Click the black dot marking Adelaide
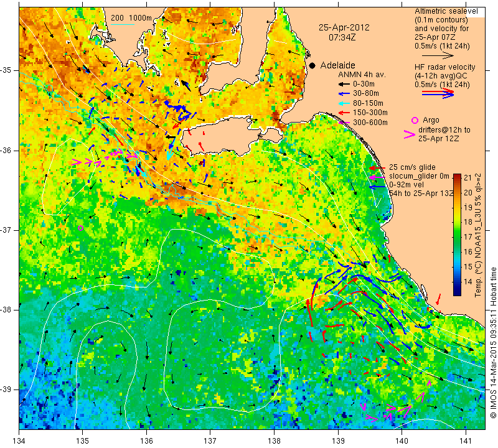The width and height of the screenshot is (498, 448). [312, 65]
